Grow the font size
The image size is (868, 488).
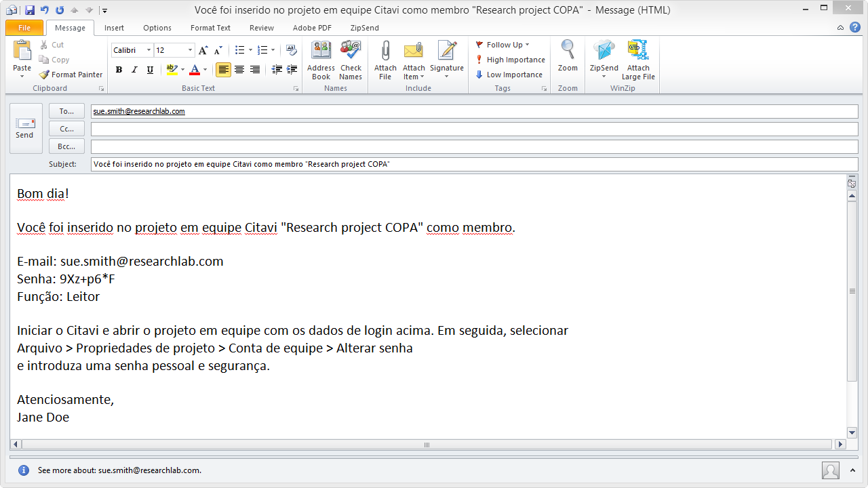click(203, 50)
